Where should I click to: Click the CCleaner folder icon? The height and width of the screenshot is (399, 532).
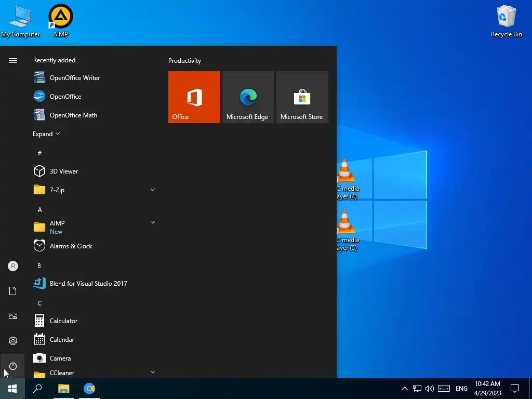(39, 374)
